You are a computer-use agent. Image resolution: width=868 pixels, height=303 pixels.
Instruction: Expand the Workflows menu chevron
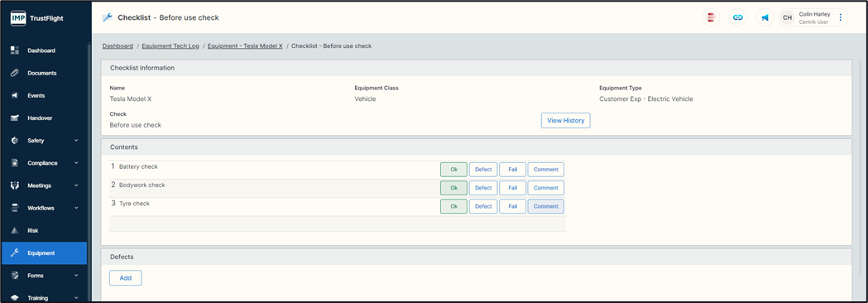click(x=76, y=209)
